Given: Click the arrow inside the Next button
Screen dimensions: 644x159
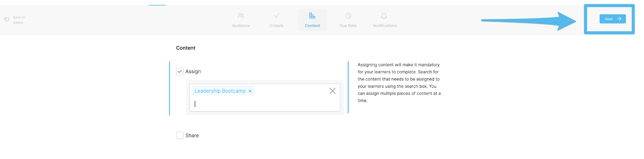Looking at the screenshot, I should click(x=619, y=19).
